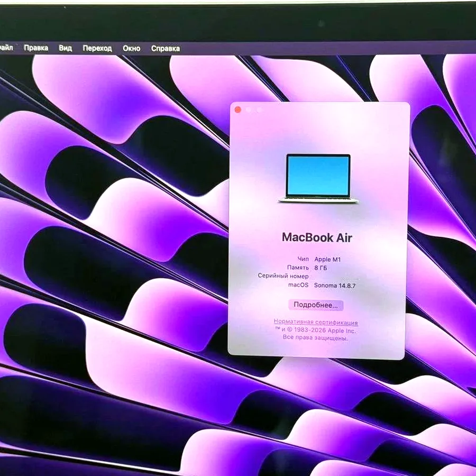Screen dimensions: 476x476
Task: Click the Подробнее... button
Action: [316, 305]
